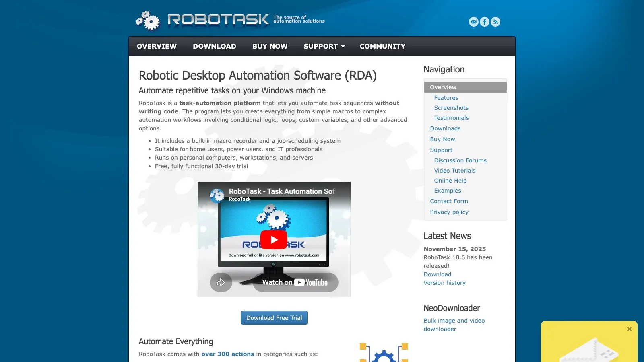Play the RoboTask YouTube video
This screenshot has height=362, width=644.
(x=274, y=240)
